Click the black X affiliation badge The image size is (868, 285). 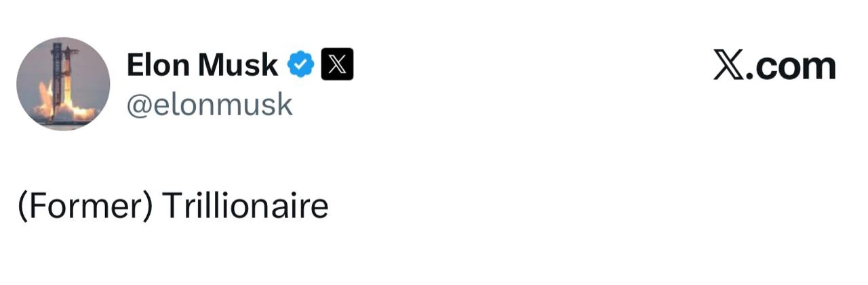[x=337, y=65]
